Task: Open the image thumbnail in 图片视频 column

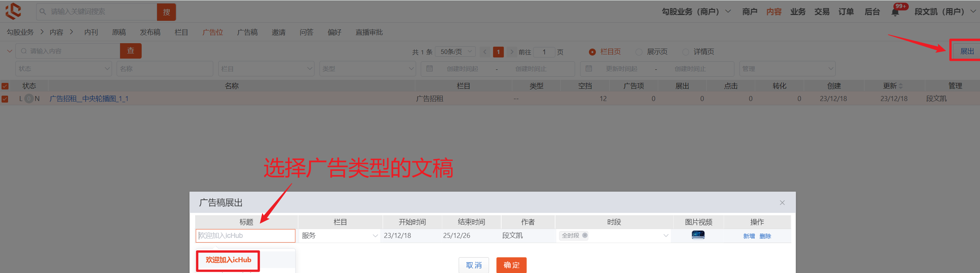Action: click(698, 235)
